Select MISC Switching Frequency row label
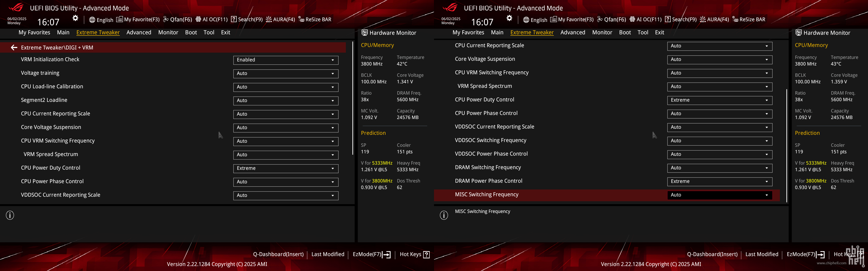 pyautogui.click(x=487, y=195)
